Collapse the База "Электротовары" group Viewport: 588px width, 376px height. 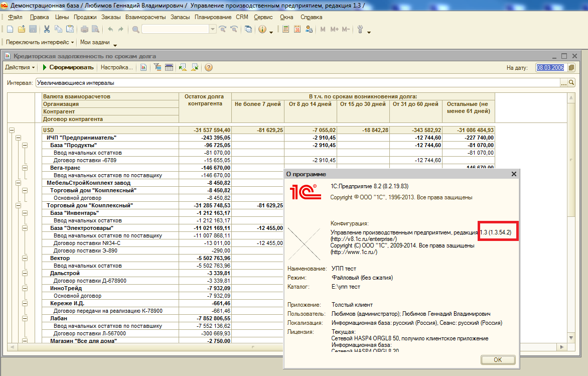(x=25, y=228)
